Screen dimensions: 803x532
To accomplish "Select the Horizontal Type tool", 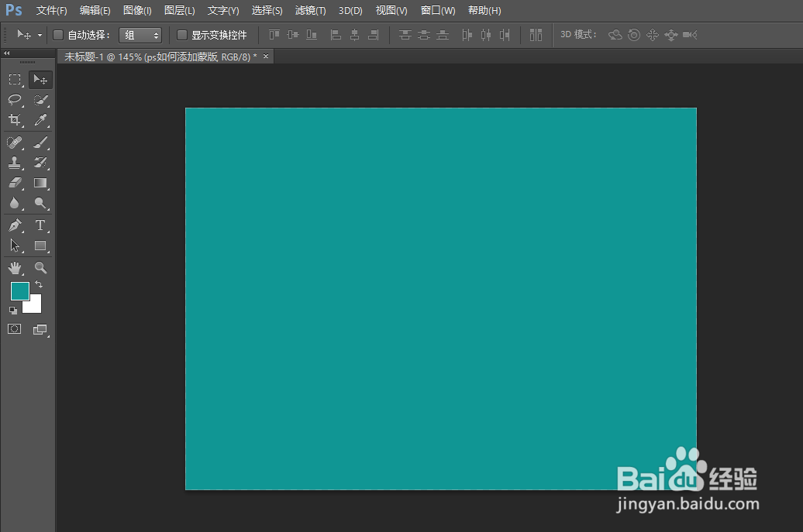I will coord(40,225).
